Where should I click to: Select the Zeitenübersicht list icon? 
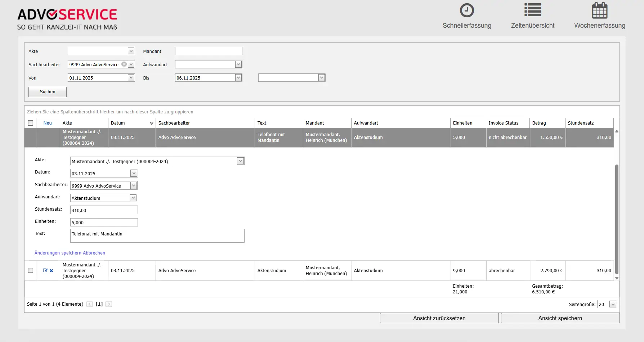(x=533, y=10)
